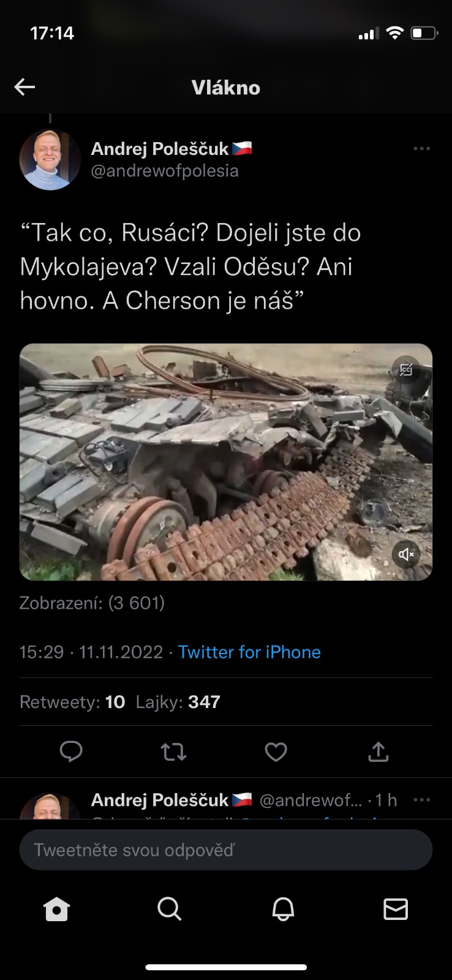452x980 pixels.
Task: Tap the reply speech bubble icon
Action: [71, 752]
